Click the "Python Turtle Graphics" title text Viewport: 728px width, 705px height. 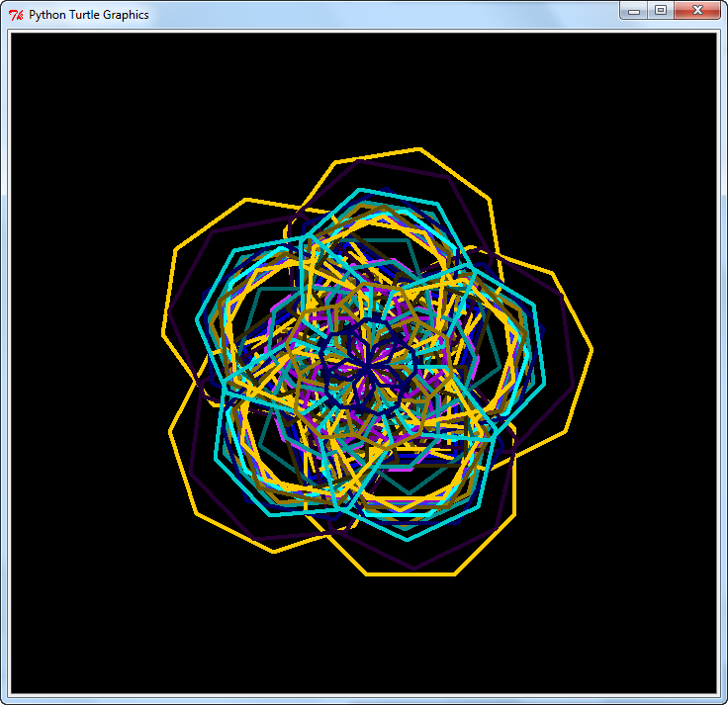[x=89, y=15]
